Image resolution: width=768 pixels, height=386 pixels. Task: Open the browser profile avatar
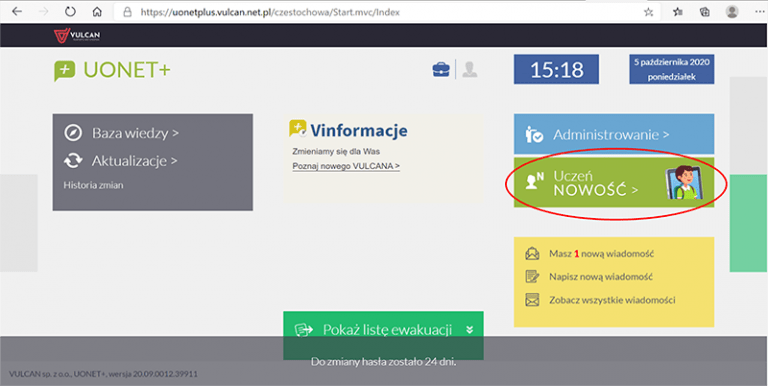coord(732,12)
